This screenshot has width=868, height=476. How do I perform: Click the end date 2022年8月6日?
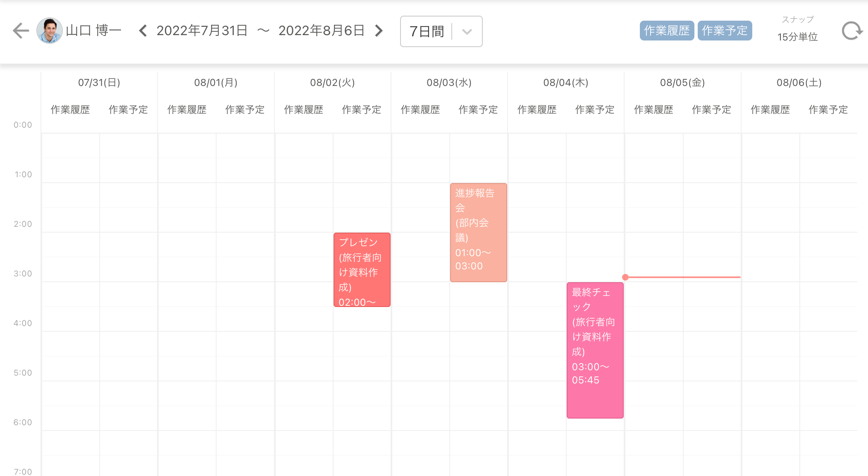321,31
